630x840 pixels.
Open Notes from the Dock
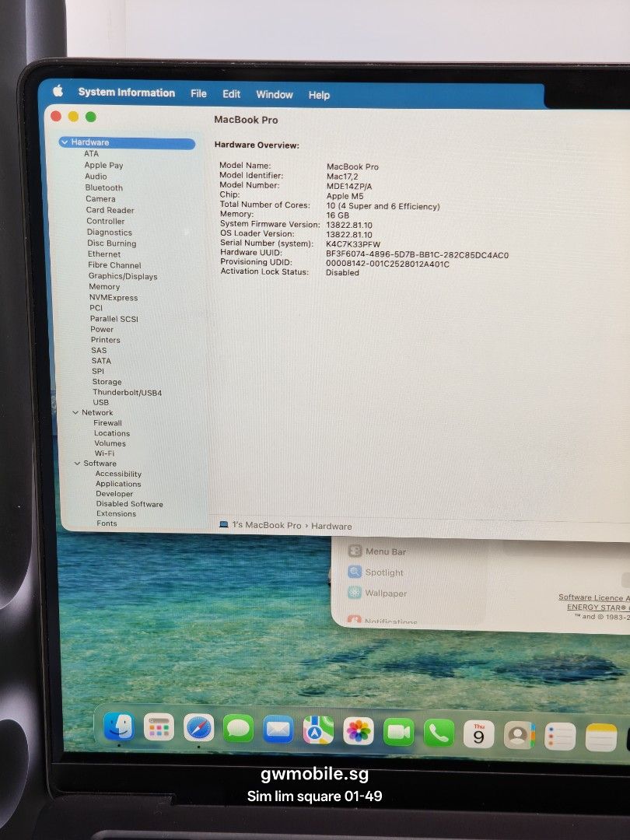point(600,737)
